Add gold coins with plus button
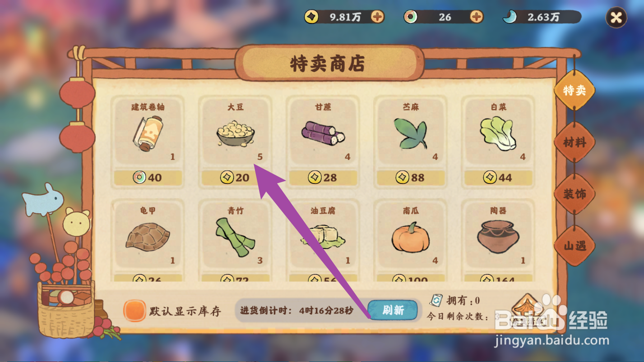Viewport: 644px width, 362px height. [378, 17]
